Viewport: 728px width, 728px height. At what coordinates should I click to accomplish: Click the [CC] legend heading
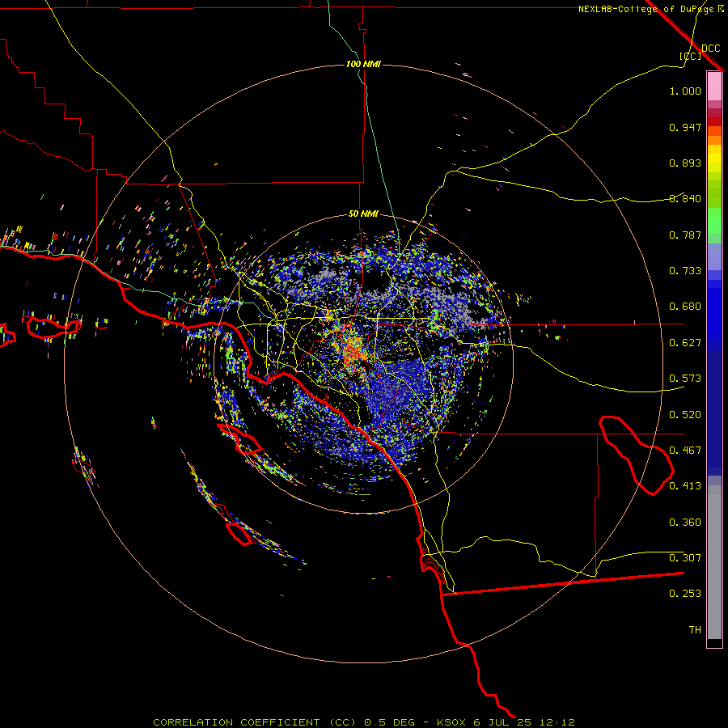pyautogui.click(x=690, y=56)
